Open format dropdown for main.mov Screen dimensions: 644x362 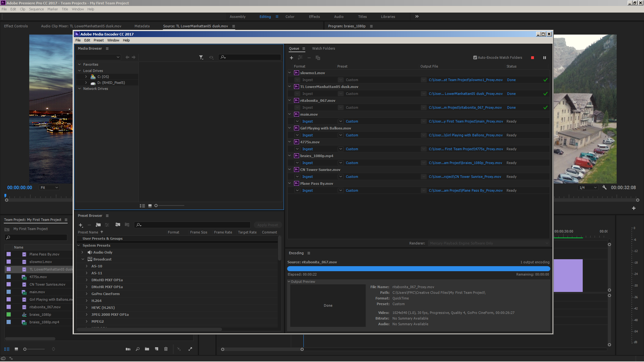pos(297,122)
